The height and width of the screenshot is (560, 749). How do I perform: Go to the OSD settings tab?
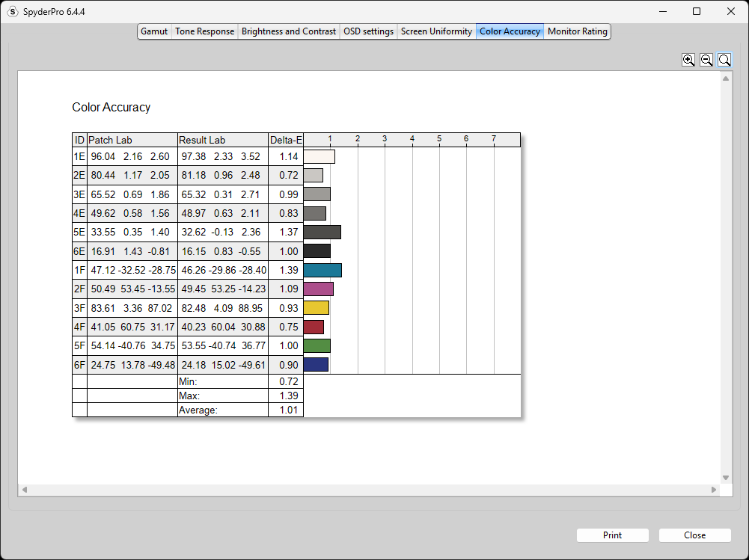[368, 31]
